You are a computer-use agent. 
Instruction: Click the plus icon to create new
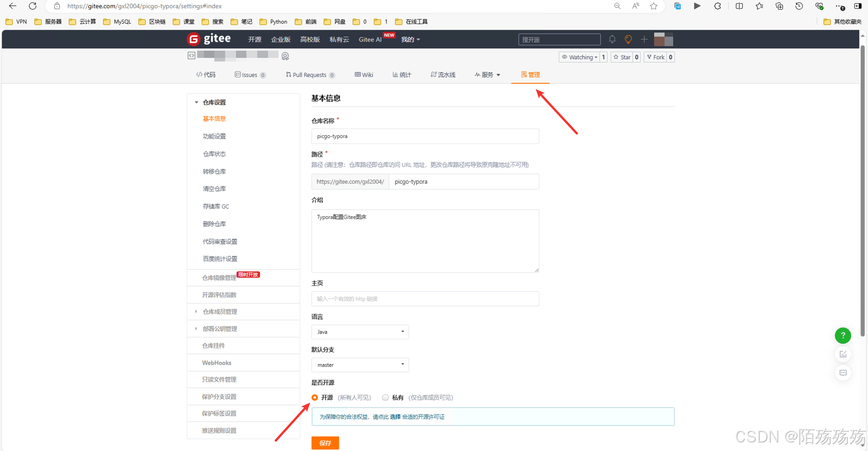(x=644, y=39)
